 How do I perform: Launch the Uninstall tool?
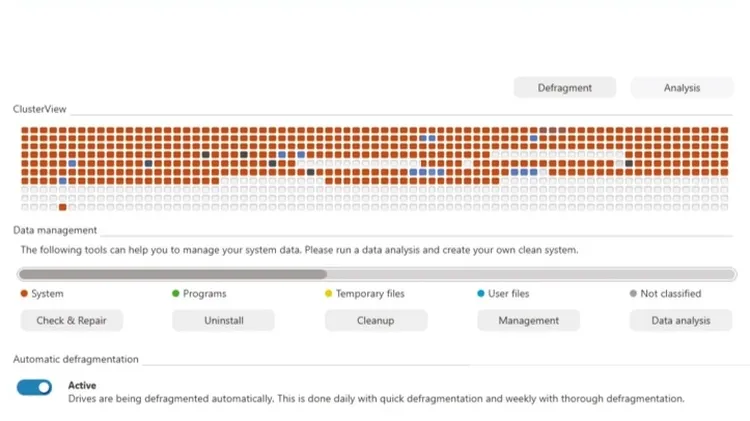[223, 320]
